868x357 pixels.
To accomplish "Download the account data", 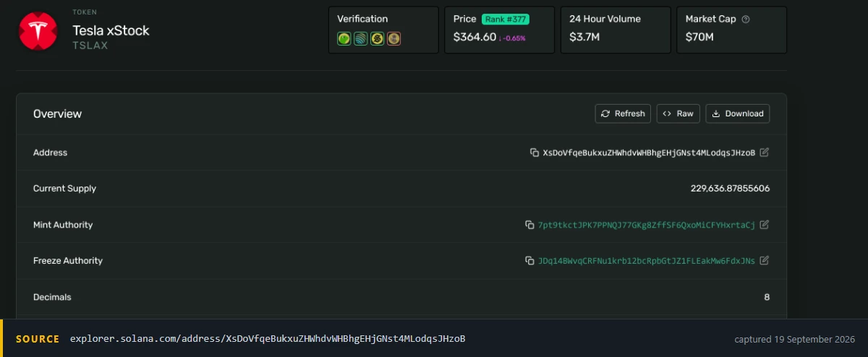I will (738, 113).
